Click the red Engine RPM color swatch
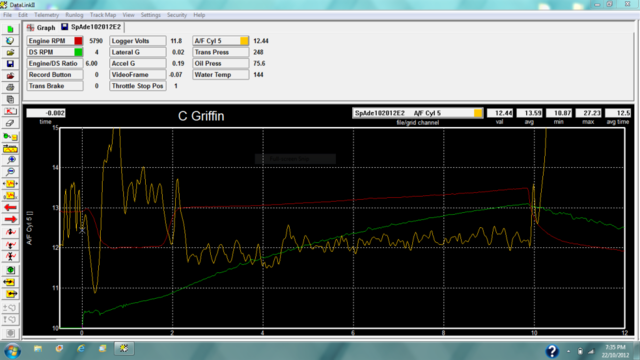 click(78, 41)
